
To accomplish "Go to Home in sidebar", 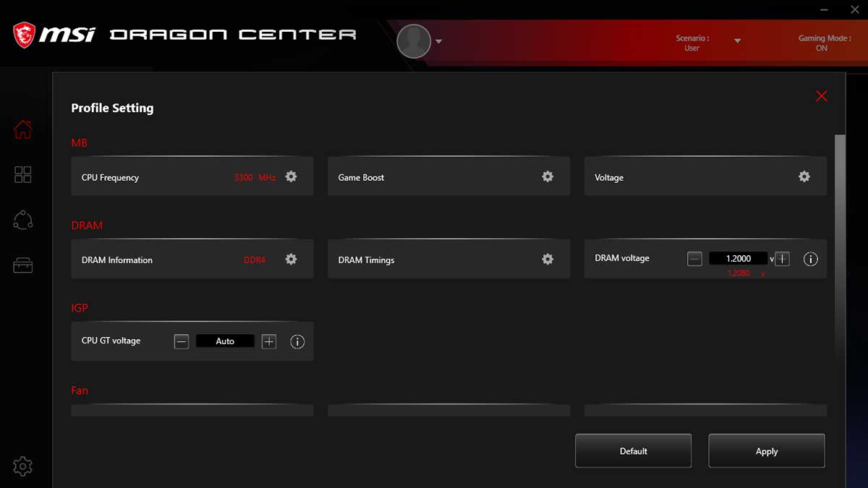I will (x=23, y=130).
